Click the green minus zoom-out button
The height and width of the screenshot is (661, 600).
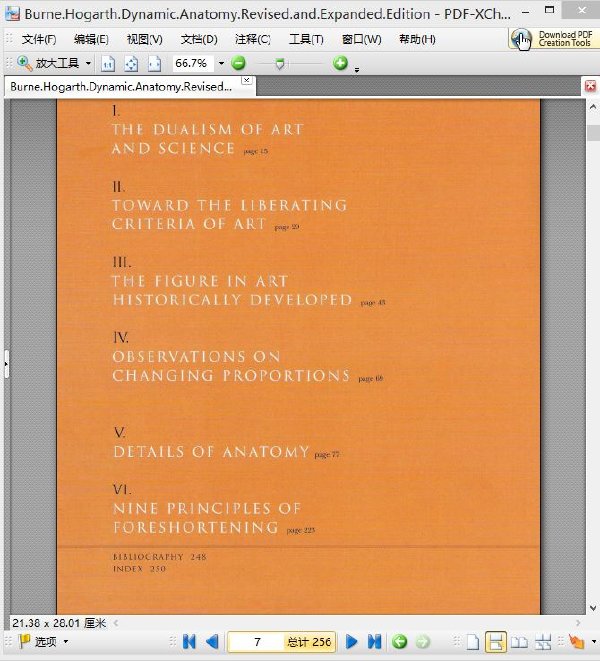pyautogui.click(x=239, y=64)
